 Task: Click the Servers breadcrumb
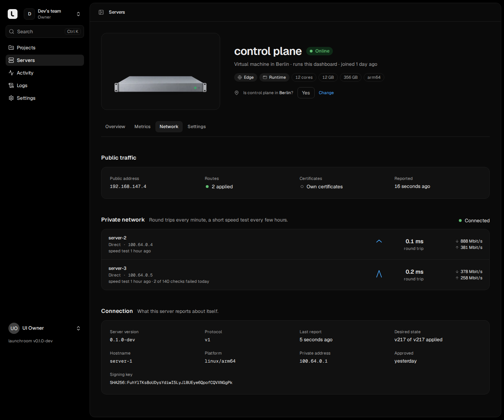[117, 12]
